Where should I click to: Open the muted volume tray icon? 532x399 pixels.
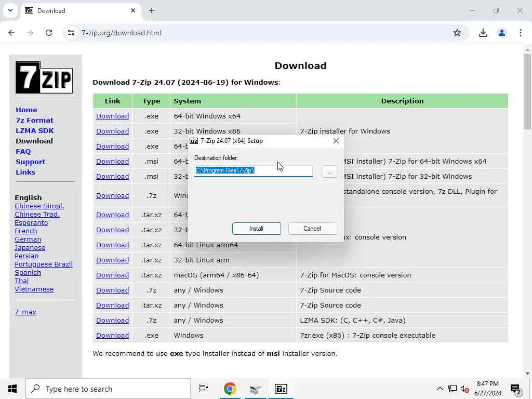point(464,389)
